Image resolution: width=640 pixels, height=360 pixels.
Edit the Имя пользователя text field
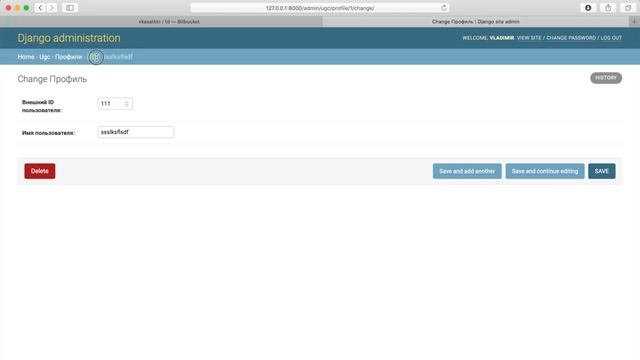[x=136, y=132]
